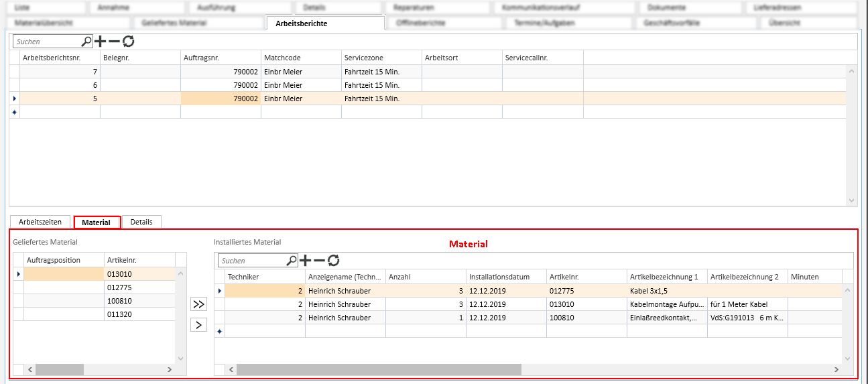Click the left arrow of the Geliefertes Material scrollbar
The height and width of the screenshot is (384, 868).
pyautogui.click(x=31, y=369)
